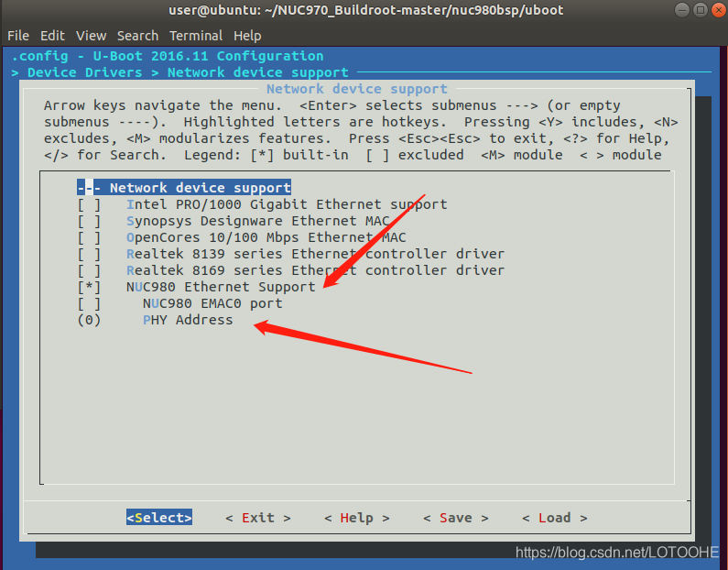Image resolution: width=728 pixels, height=570 pixels.
Task: Open the Help menu in menu bar
Action: pos(247,36)
